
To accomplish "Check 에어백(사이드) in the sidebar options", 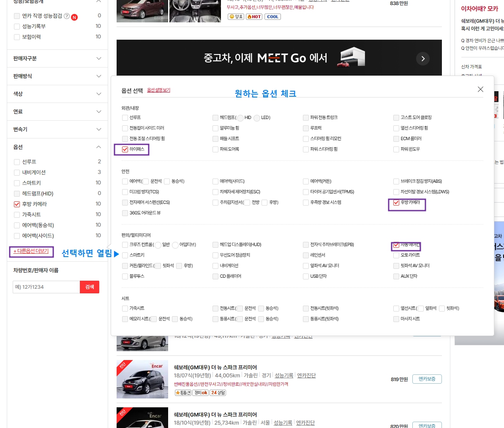I will pos(17,236).
